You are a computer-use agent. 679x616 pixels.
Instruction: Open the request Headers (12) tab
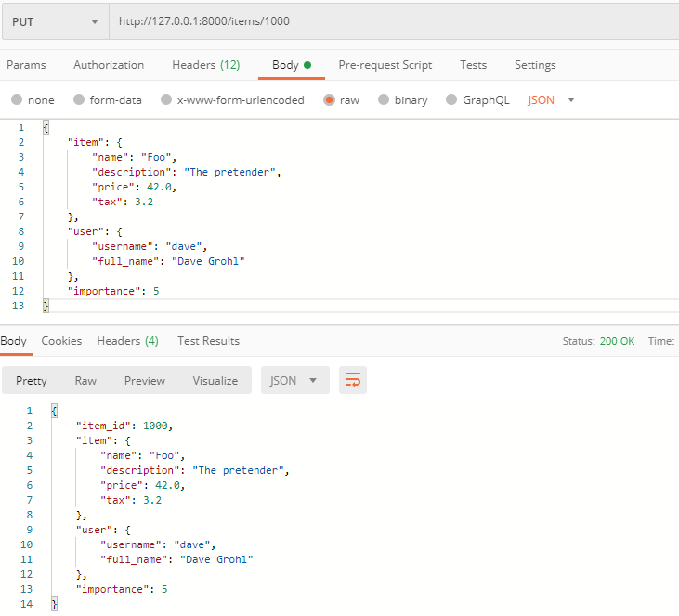click(205, 65)
